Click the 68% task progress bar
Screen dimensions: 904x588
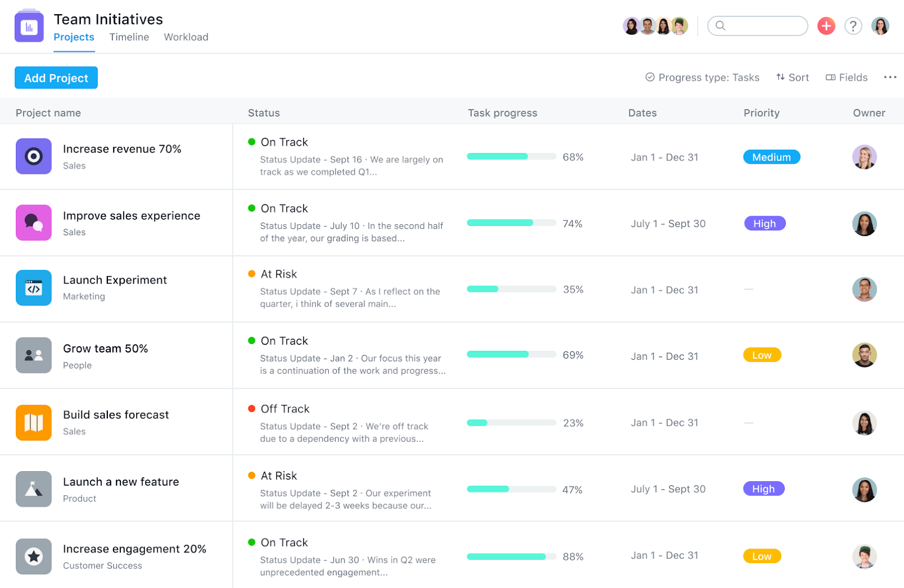[511, 156]
